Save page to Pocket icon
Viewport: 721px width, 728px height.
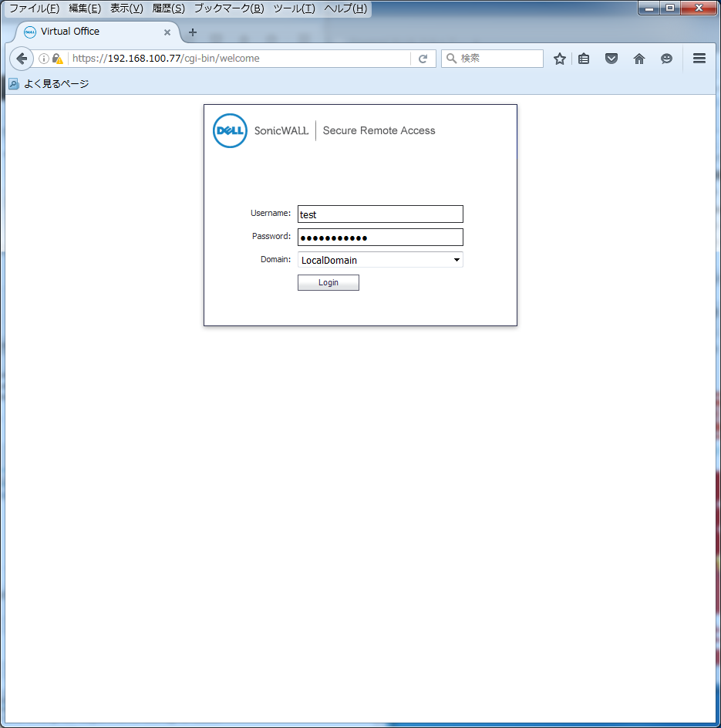pyautogui.click(x=612, y=59)
